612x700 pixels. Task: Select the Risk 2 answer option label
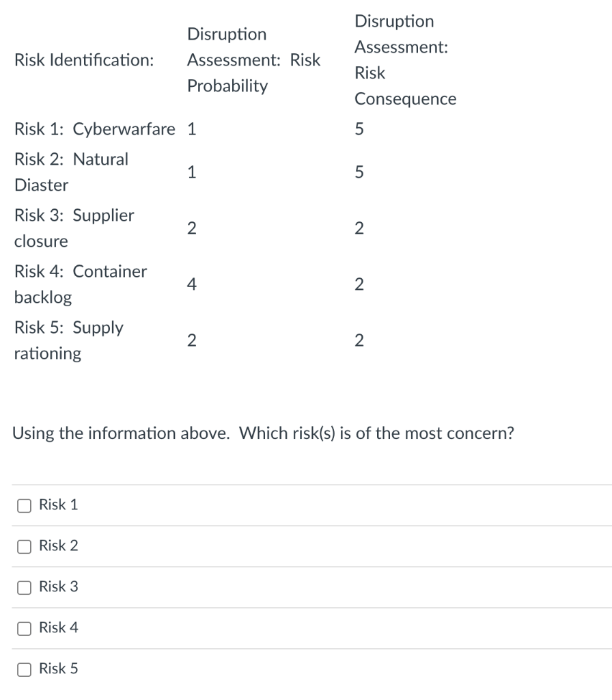coord(59,546)
